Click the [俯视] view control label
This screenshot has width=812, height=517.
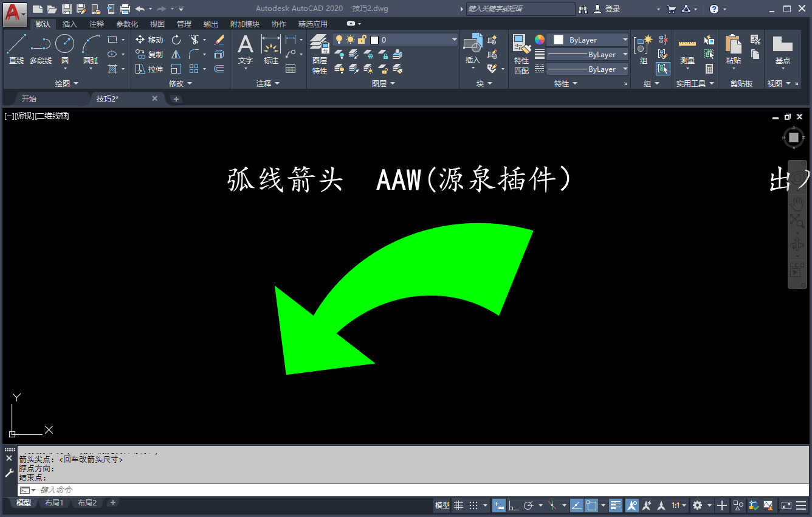(25, 116)
